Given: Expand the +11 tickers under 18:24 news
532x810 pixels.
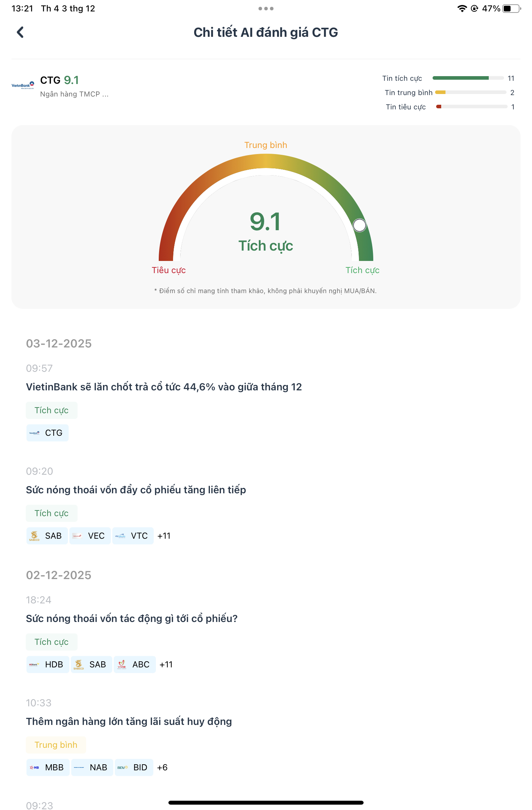Looking at the screenshot, I should click(166, 665).
